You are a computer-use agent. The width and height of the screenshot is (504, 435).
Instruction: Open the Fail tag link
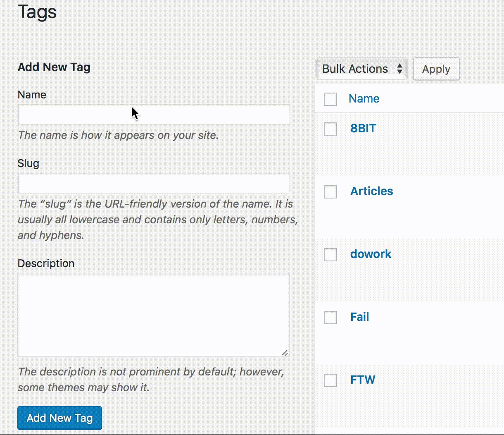point(359,317)
